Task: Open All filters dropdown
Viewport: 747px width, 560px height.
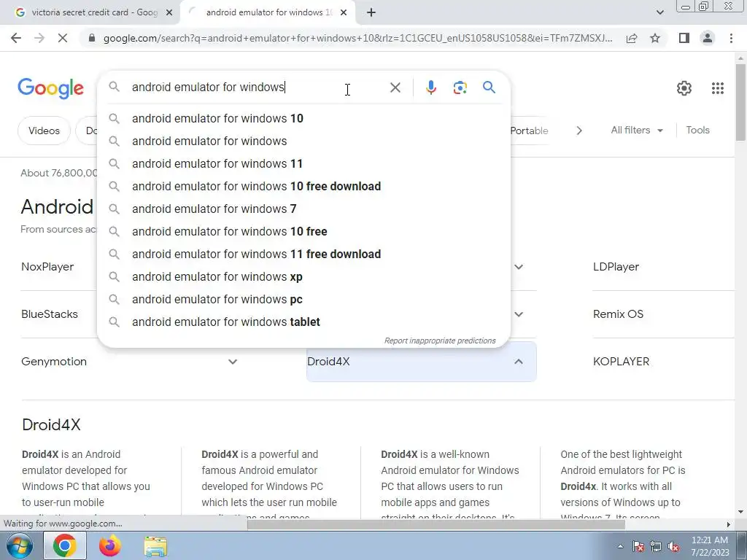Action: pyautogui.click(x=637, y=130)
